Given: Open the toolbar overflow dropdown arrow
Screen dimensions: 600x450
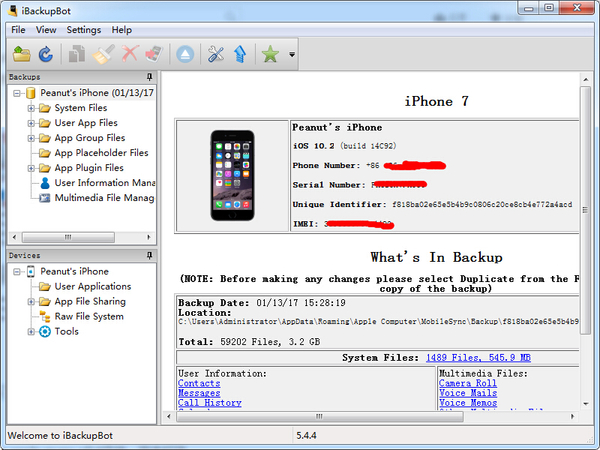Looking at the screenshot, I should tap(292, 54).
